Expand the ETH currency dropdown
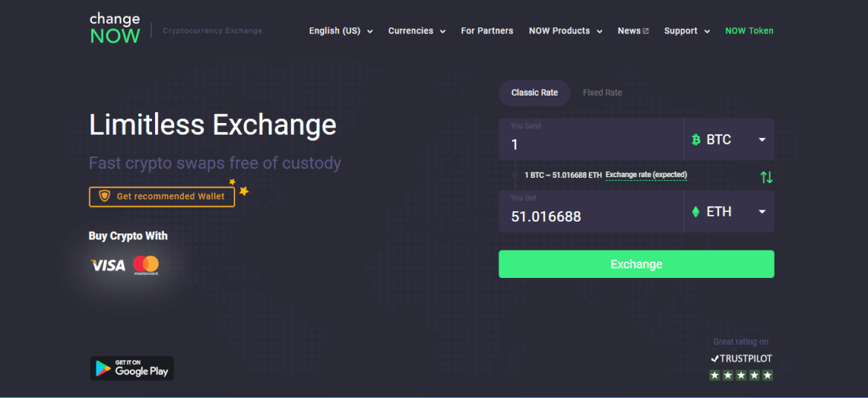This screenshot has width=868, height=398. tap(762, 212)
